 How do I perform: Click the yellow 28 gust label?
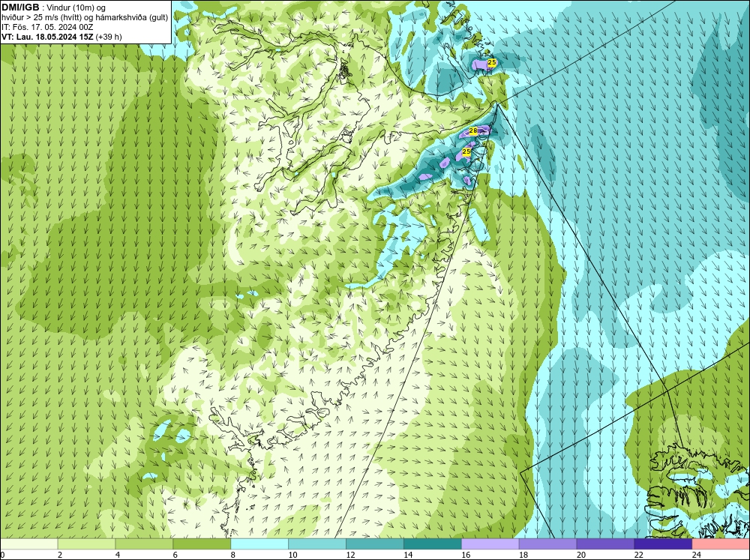coord(473,130)
